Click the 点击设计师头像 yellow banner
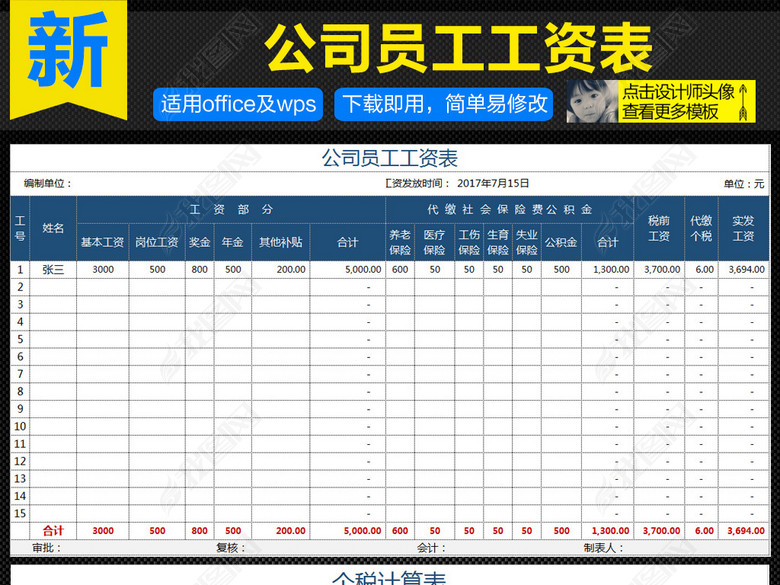780x585 pixels. [686, 101]
